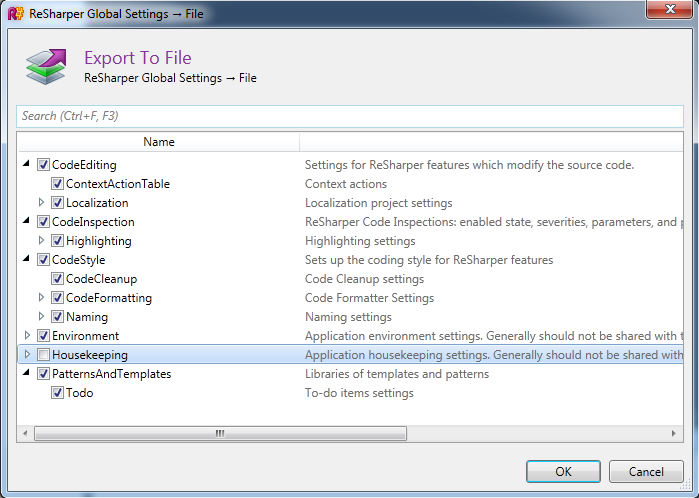
Task: Collapse the CodeInspection tree node
Action: tap(26, 221)
